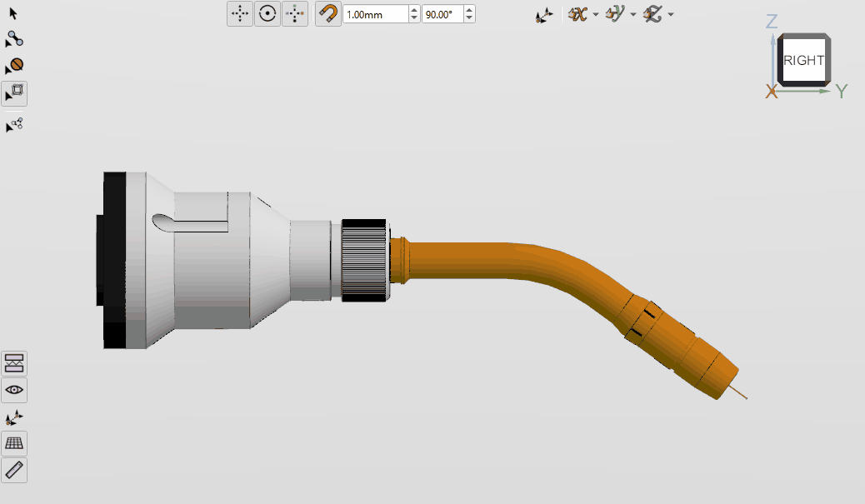Increase the 90.00° angle value
The height and width of the screenshot is (504, 865).
point(469,10)
